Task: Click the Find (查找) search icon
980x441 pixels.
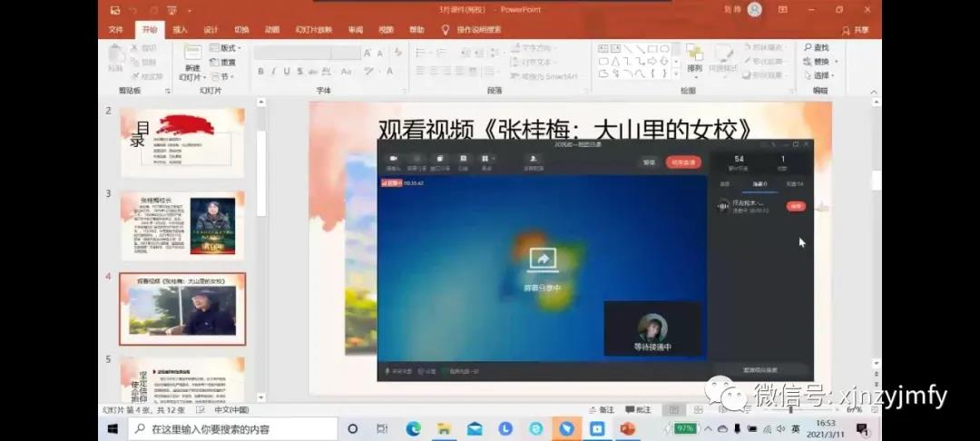Action: tap(807, 48)
